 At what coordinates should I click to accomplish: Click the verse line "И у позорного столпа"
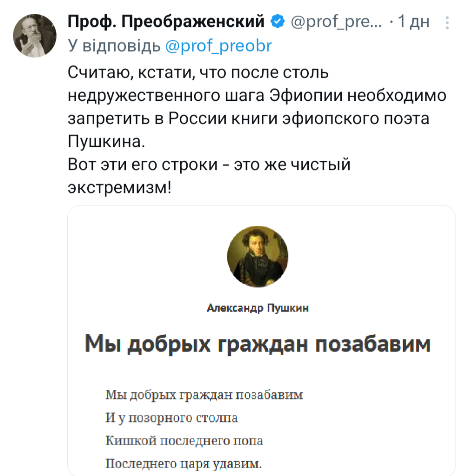tap(172, 418)
